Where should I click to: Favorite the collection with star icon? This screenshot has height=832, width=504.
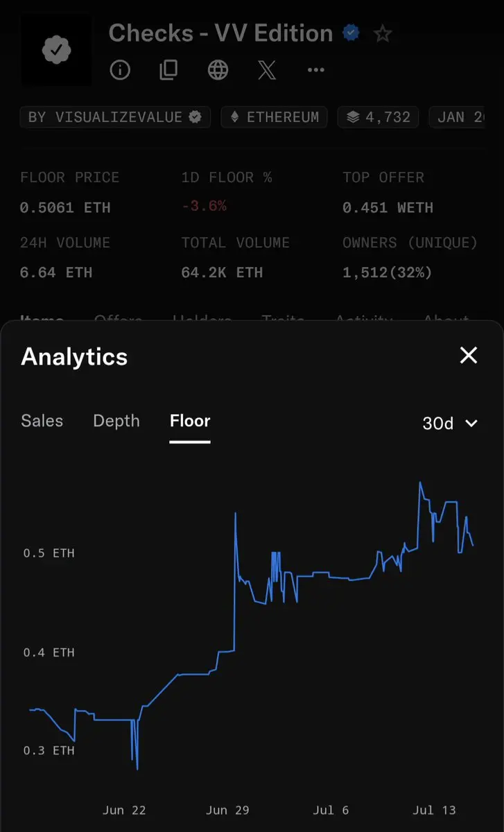point(383,33)
